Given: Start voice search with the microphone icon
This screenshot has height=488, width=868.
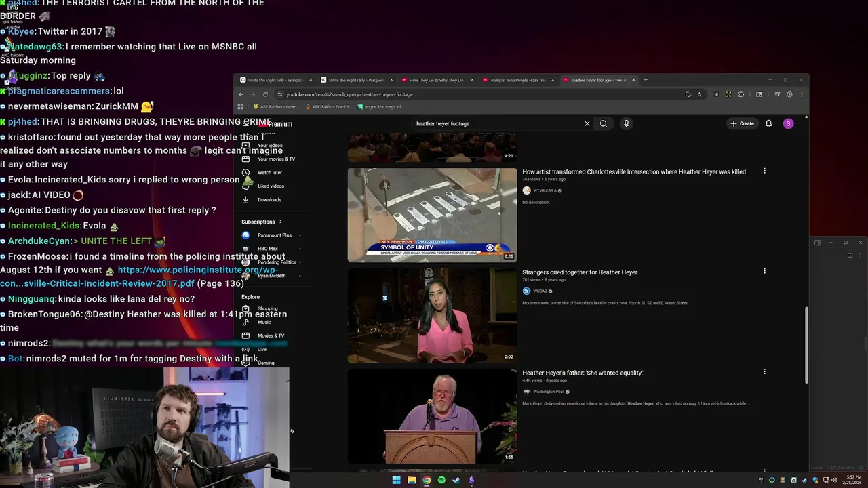Looking at the screenshot, I should click(x=627, y=123).
